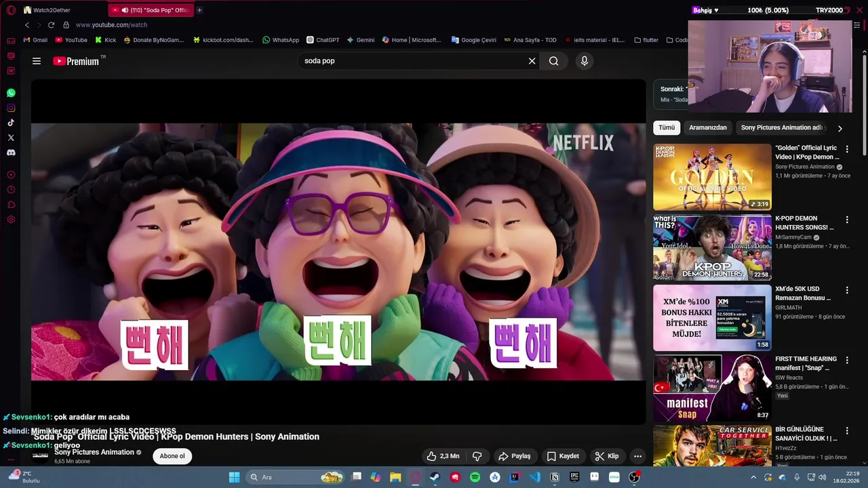
Task: Open the flutter bookmarks folder
Action: tap(646, 40)
